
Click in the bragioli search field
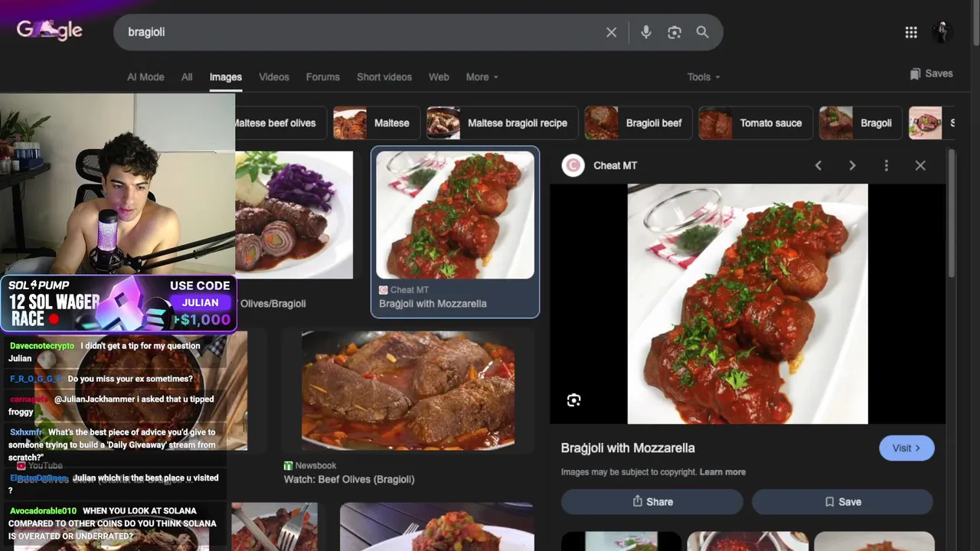tap(360, 32)
